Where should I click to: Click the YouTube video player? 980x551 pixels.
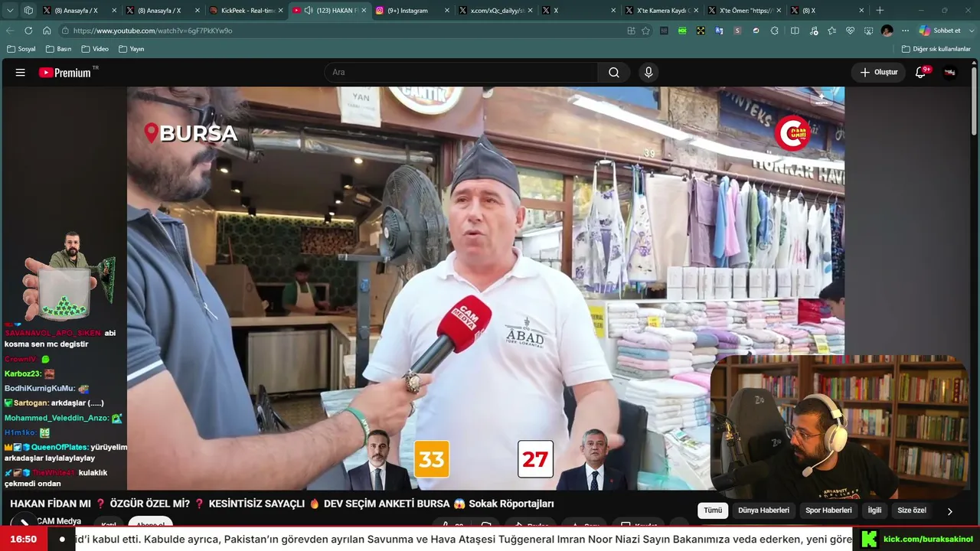(485, 288)
